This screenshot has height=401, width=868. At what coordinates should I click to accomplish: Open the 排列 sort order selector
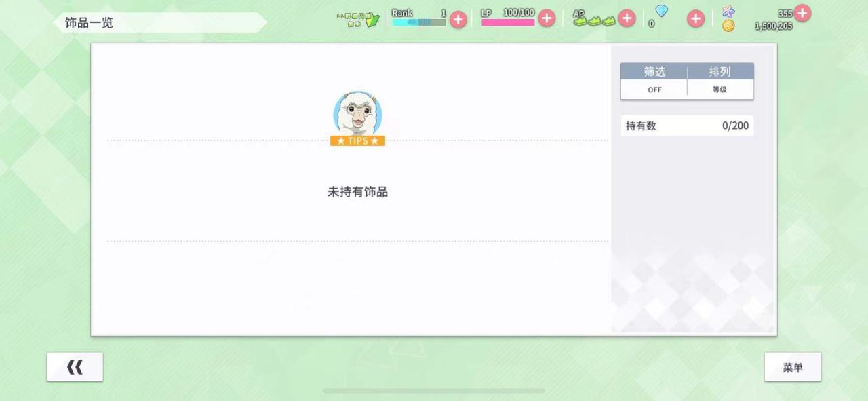pos(720,72)
